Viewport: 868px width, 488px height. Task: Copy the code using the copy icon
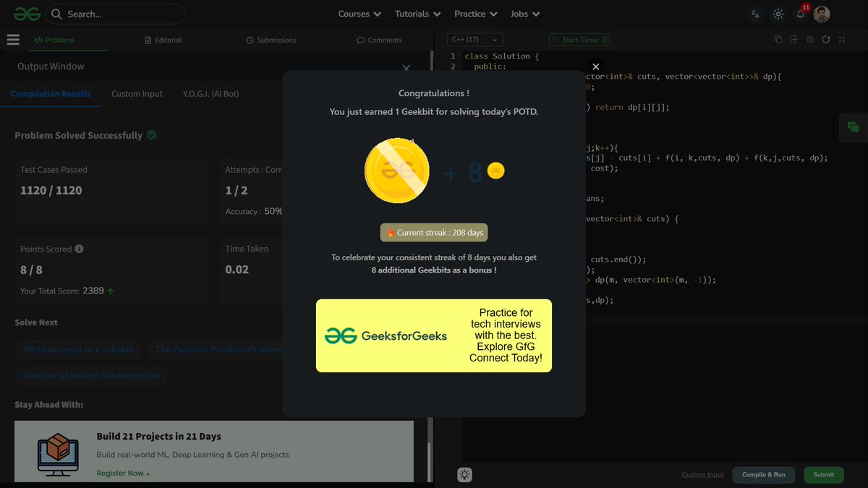pos(778,40)
